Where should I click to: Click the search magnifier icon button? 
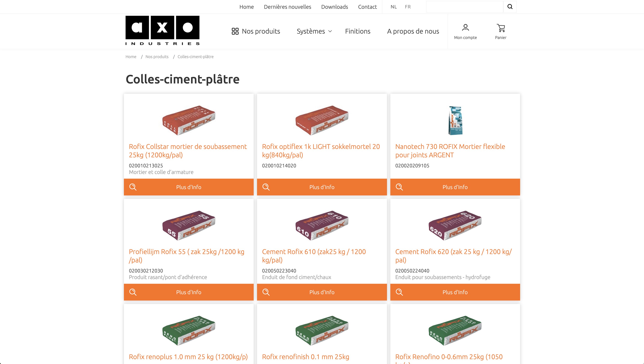pyautogui.click(x=510, y=7)
